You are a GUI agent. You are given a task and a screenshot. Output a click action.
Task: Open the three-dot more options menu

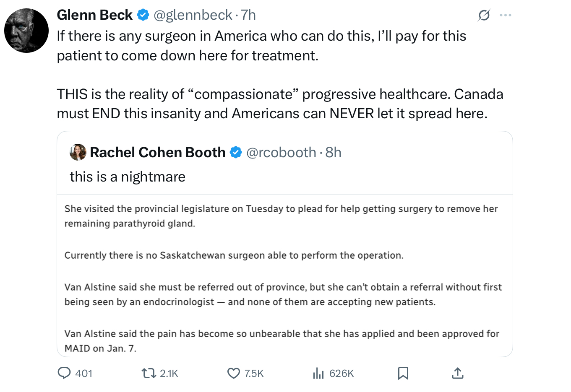pyautogui.click(x=506, y=16)
